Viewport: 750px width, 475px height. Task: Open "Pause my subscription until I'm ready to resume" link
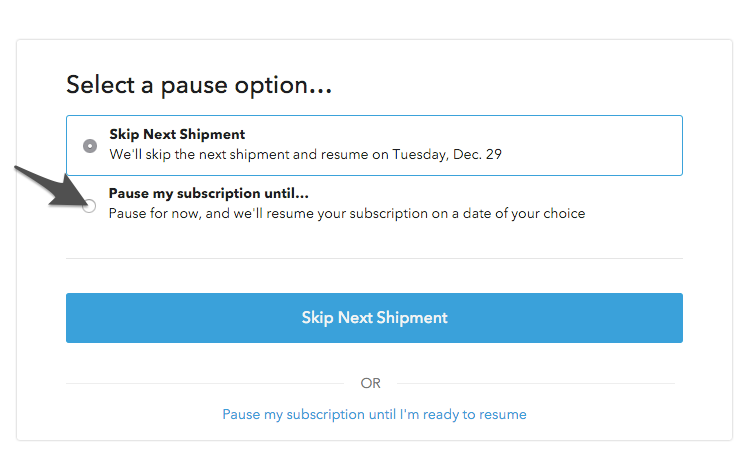pos(374,414)
